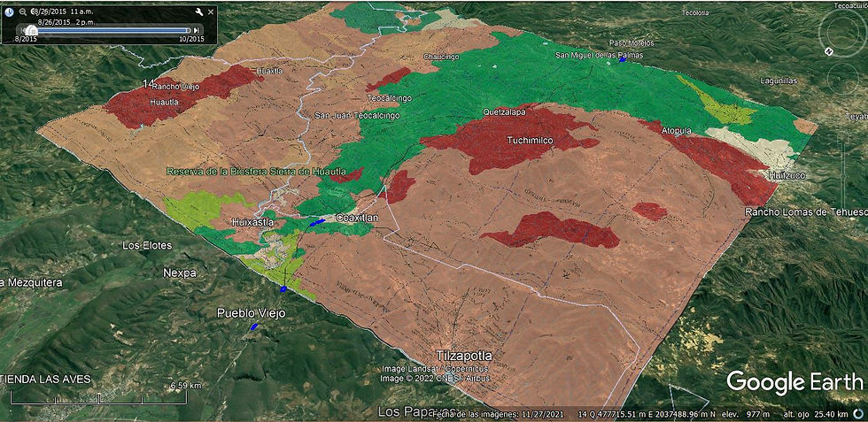The width and height of the screenshot is (868, 422).
Task: Click the blue time slider track
Action: 111,30
